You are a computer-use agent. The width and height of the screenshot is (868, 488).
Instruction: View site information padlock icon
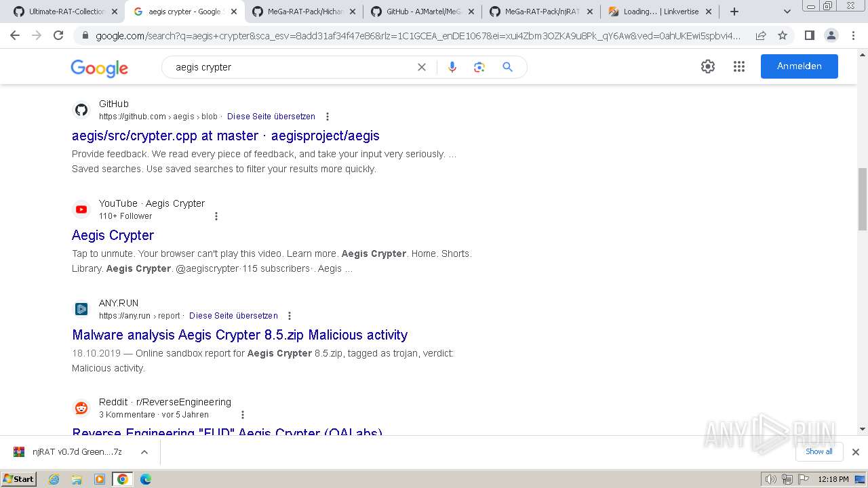point(85,36)
